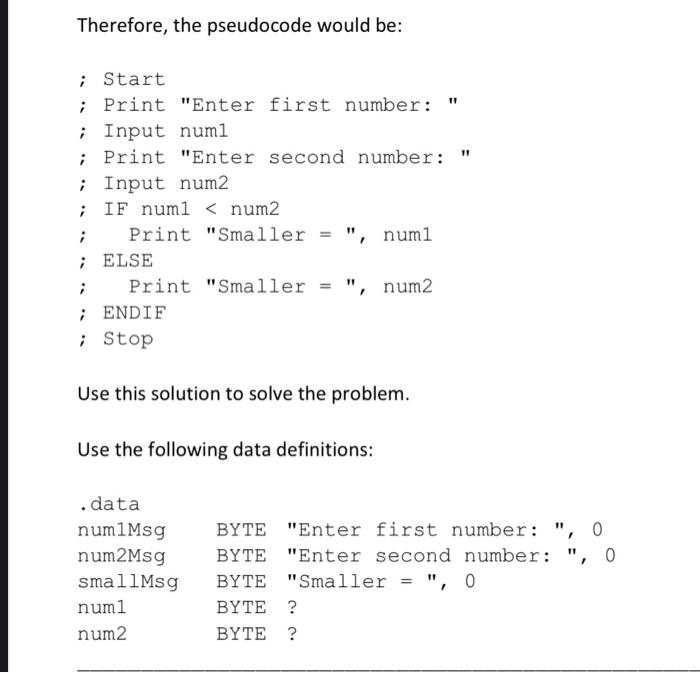Click 'Use this solution to solve the problem.'
Screen dimensions: 700x673
coord(243,394)
